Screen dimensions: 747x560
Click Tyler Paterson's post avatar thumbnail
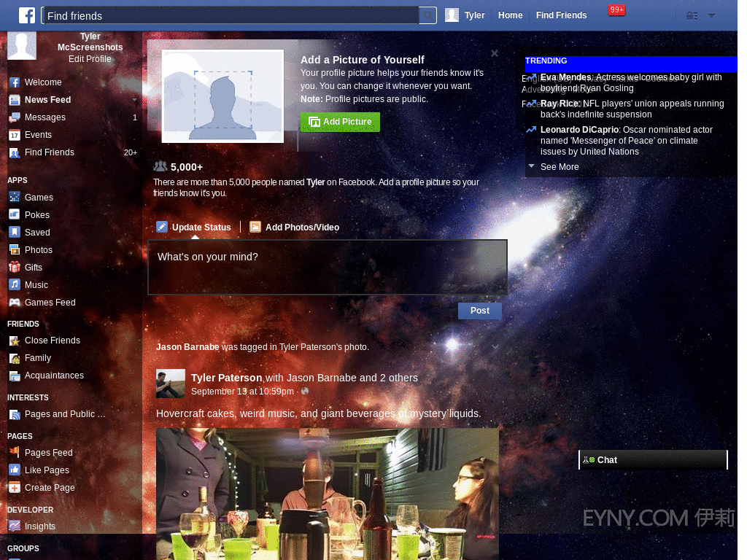(171, 384)
